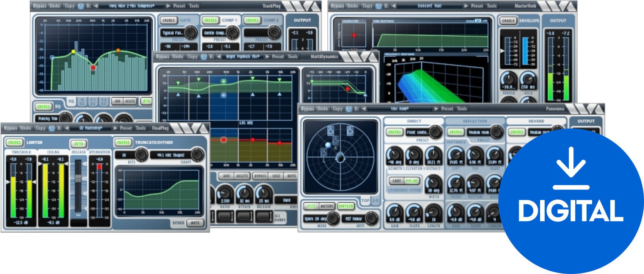Switch to the EQ tab in TrackPlug
Image resolution: width=644 pixels, height=274 pixels.
[72, 101]
